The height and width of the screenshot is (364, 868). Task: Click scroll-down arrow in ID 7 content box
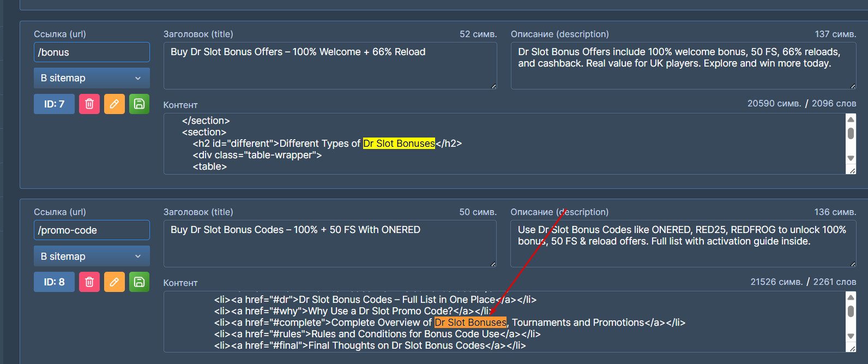(x=851, y=158)
